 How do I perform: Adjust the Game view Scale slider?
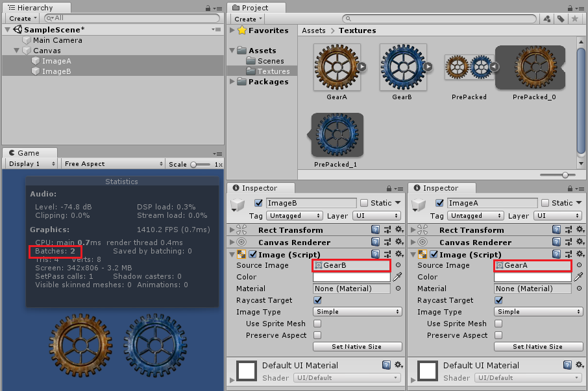[x=201, y=165]
